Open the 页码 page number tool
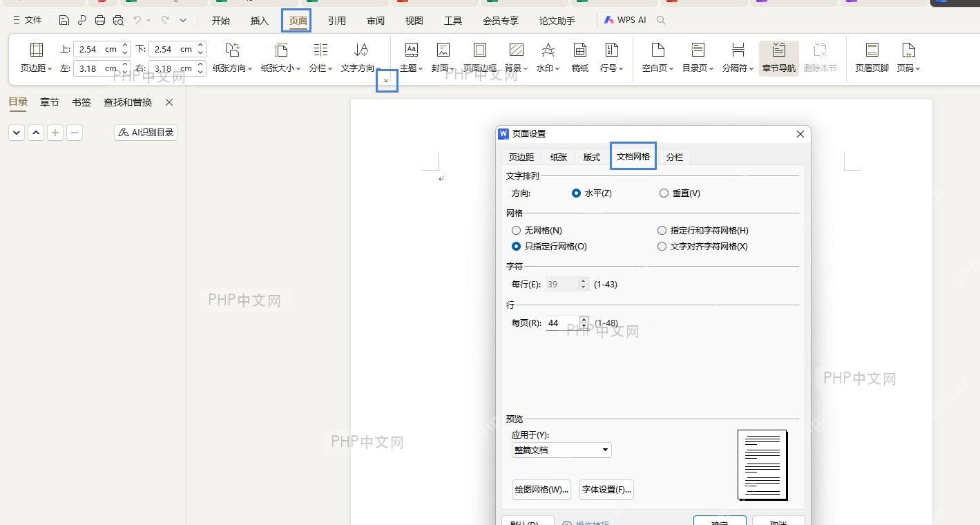 908,57
